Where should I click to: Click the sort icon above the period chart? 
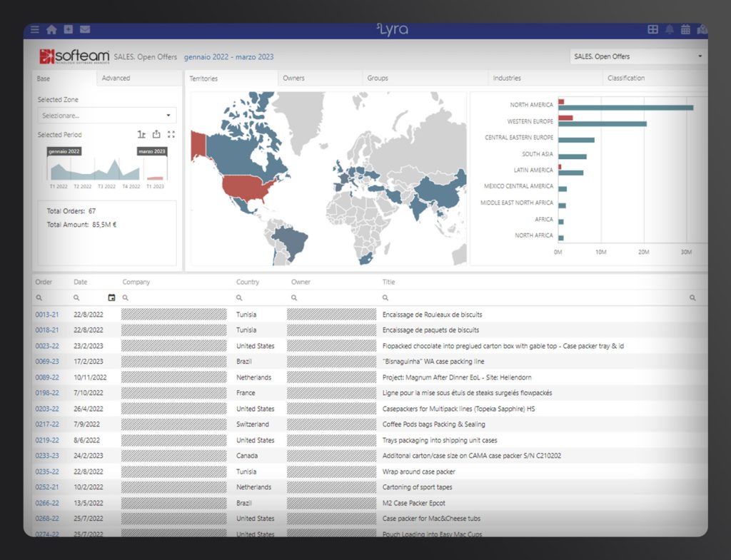click(x=141, y=134)
